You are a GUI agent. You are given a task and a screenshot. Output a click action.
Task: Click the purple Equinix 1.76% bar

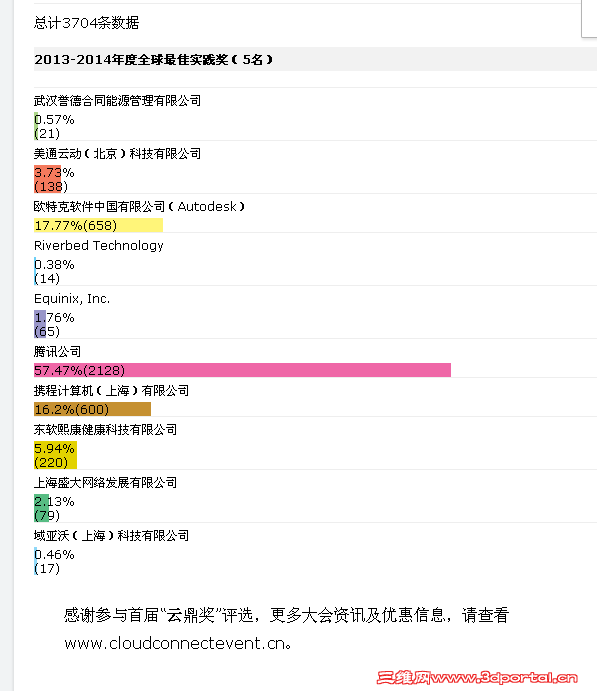pos(40,324)
